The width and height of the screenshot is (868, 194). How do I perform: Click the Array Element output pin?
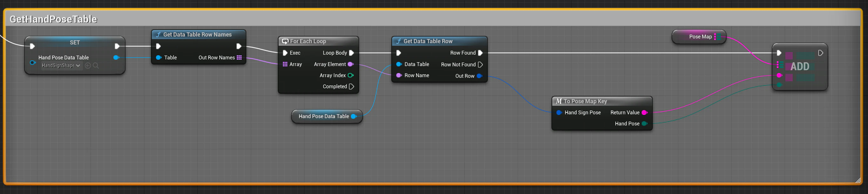pos(351,64)
